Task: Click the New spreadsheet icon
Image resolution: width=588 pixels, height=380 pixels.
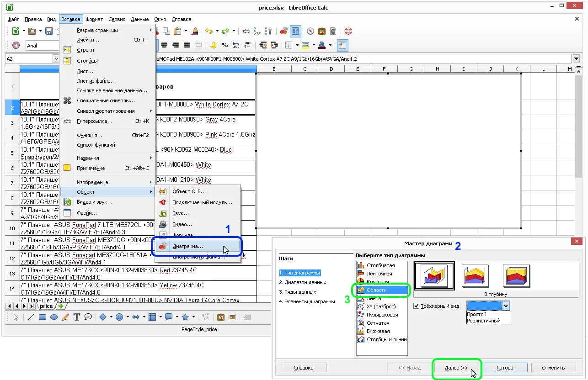Action: pyautogui.click(x=16, y=31)
